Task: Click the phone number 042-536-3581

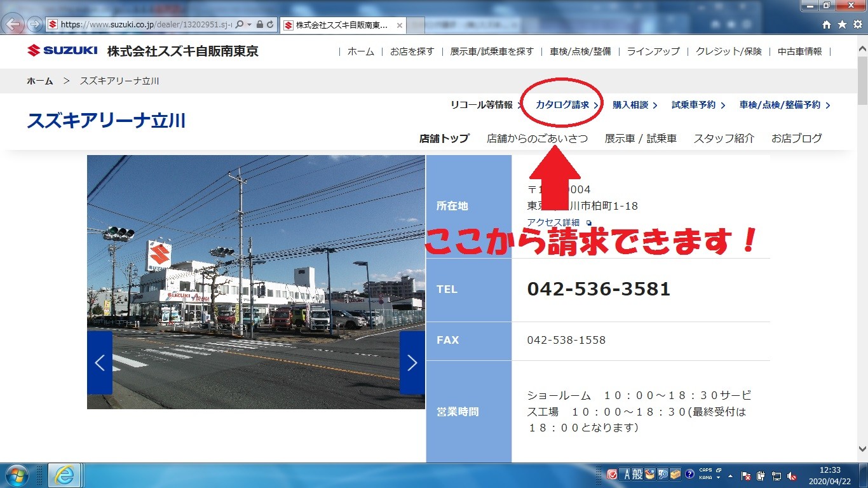Action: point(599,289)
